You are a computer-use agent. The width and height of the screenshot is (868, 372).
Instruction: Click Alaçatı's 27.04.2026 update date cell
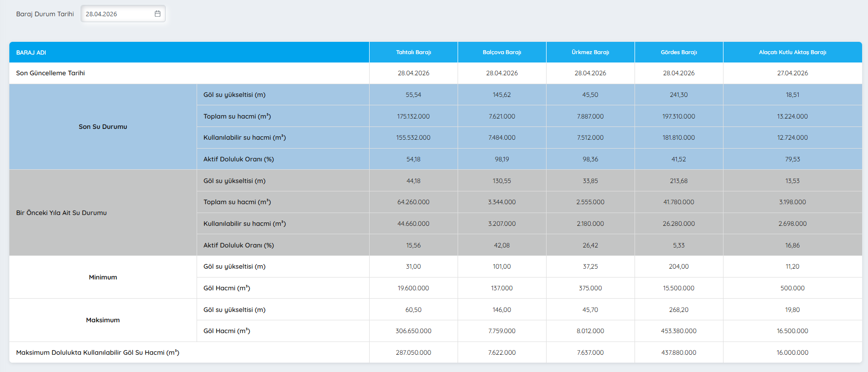point(792,73)
